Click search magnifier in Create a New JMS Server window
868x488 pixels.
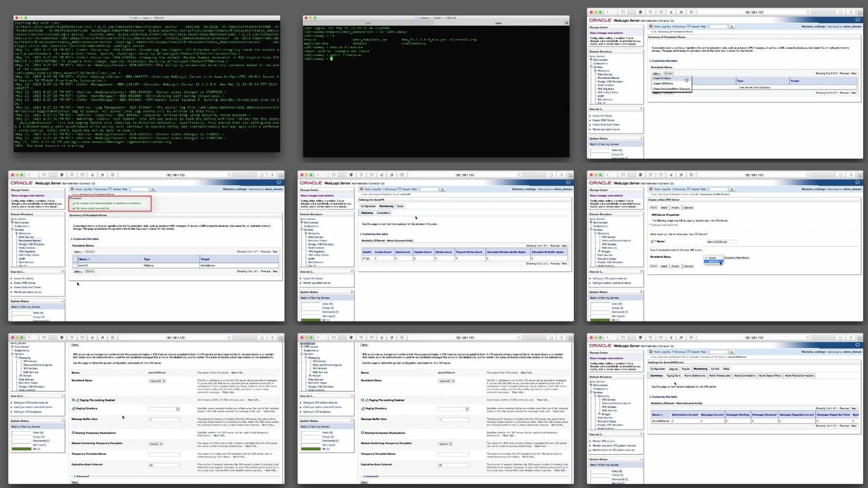731,189
